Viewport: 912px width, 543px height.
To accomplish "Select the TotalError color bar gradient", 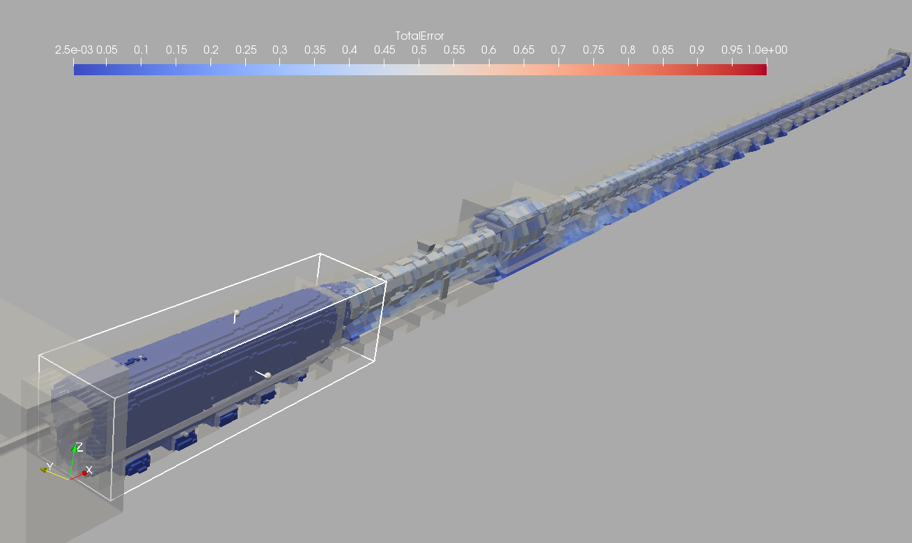I will [x=420, y=69].
